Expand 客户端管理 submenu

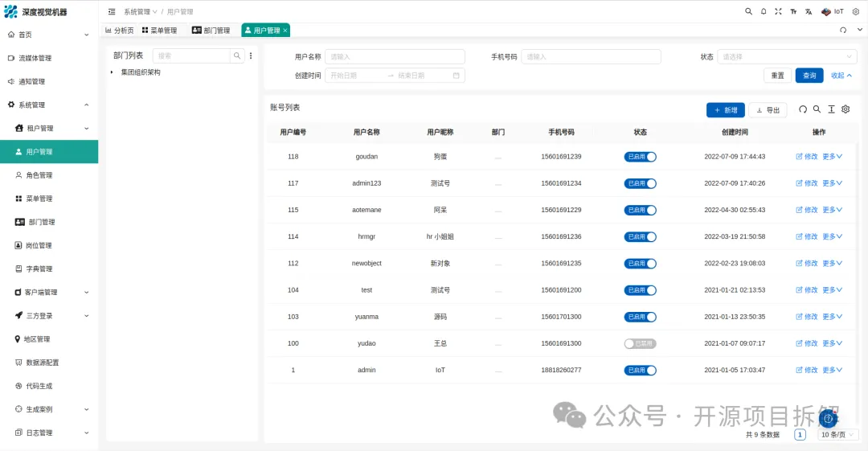49,292
